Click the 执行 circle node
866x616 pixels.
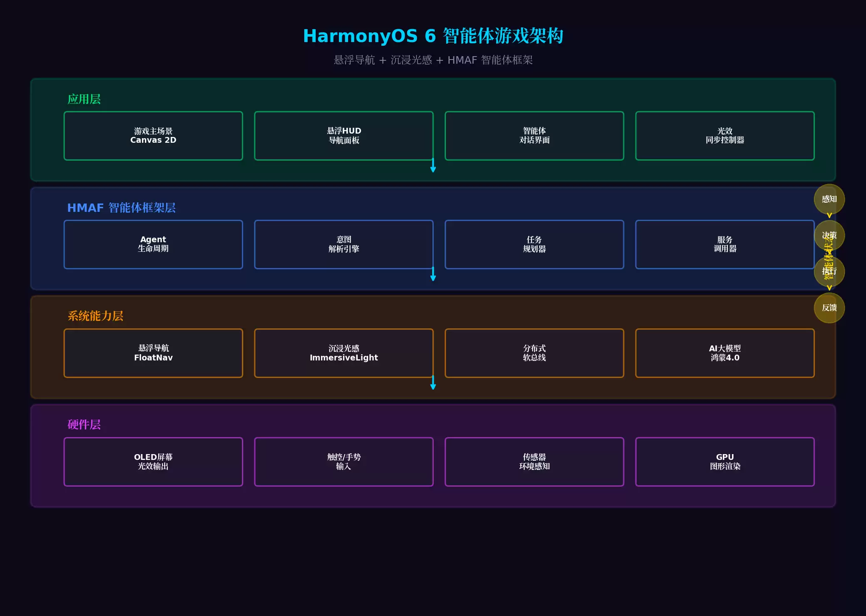(829, 271)
